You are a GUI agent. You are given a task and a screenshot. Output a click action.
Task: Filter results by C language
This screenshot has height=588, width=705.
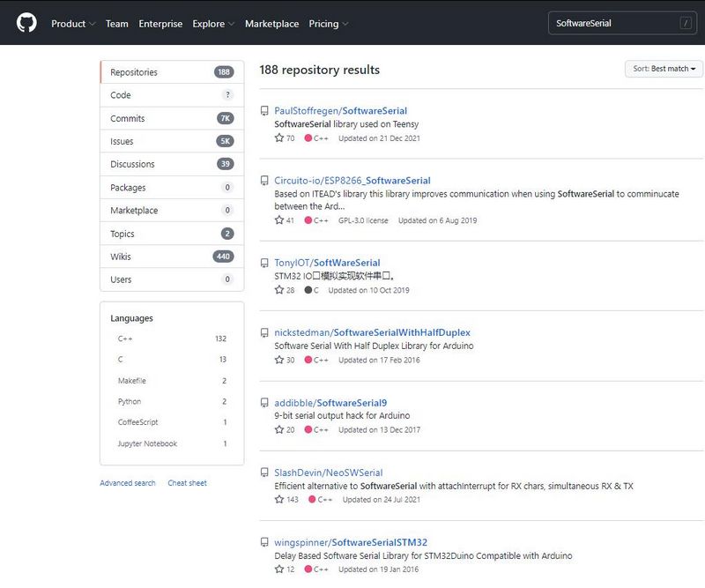[172, 360]
